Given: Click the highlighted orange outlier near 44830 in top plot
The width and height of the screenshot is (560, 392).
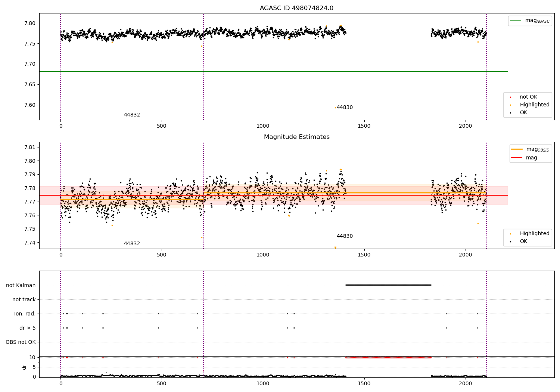Looking at the screenshot, I should pyautogui.click(x=335, y=108).
